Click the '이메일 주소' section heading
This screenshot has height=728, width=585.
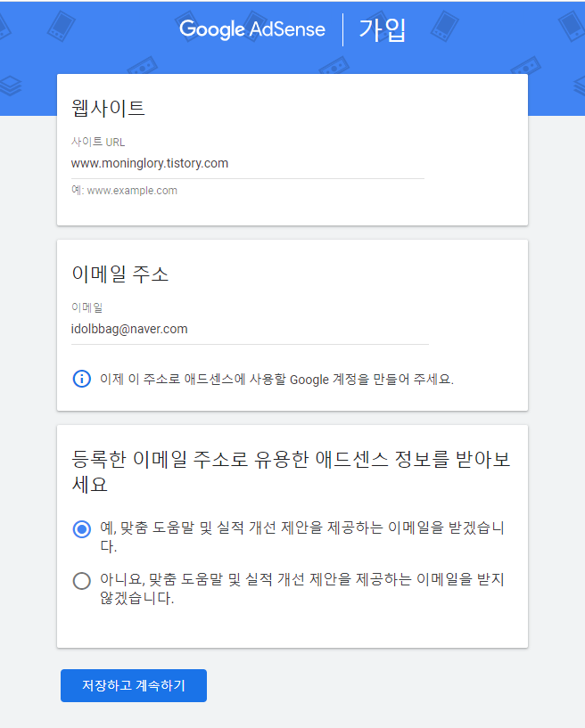pyautogui.click(x=119, y=274)
